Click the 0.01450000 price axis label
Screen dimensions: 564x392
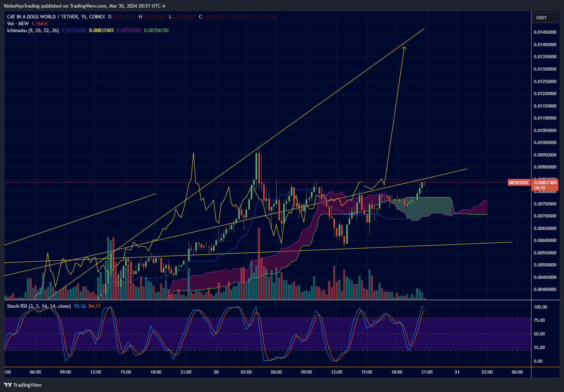pos(545,32)
